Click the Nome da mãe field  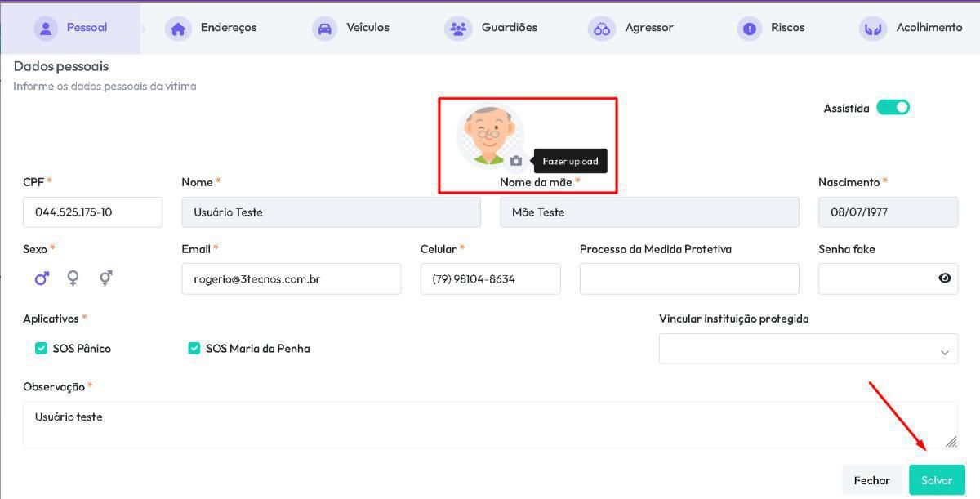(x=649, y=212)
